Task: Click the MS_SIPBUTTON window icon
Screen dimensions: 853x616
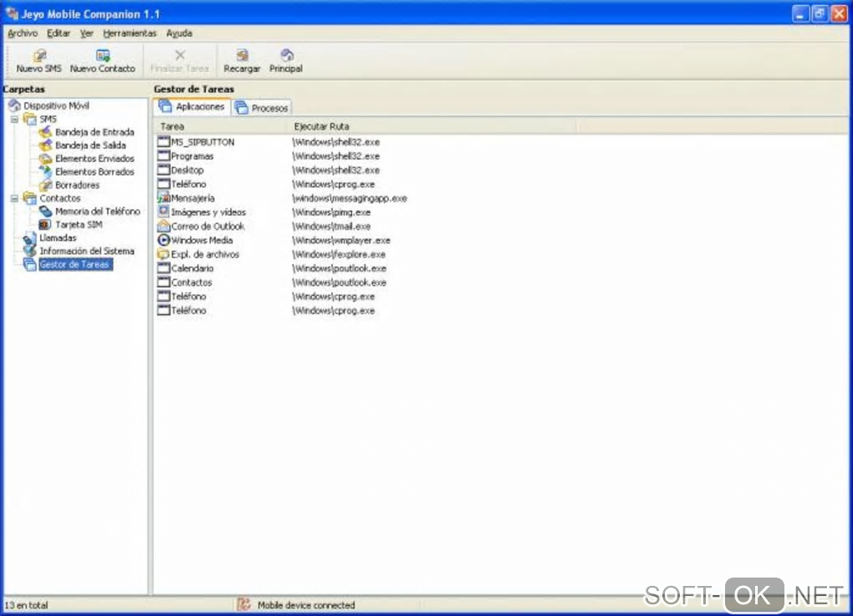Action: (164, 142)
